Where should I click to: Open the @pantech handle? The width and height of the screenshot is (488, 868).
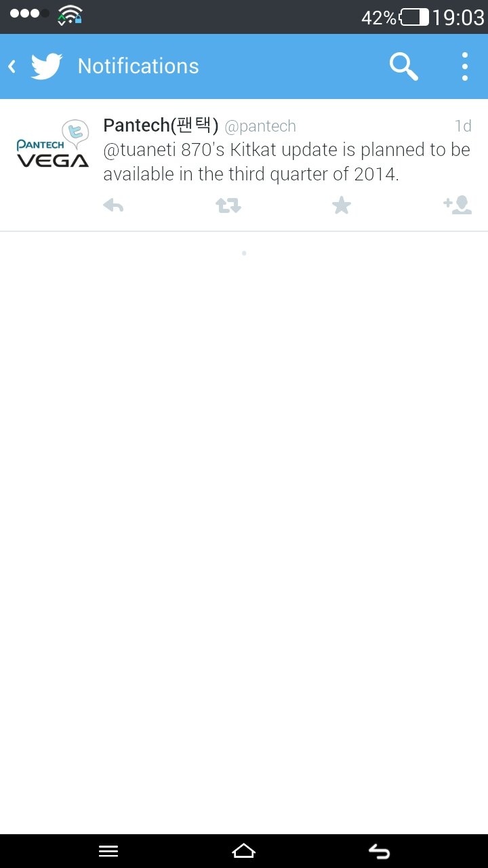(260, 126)
